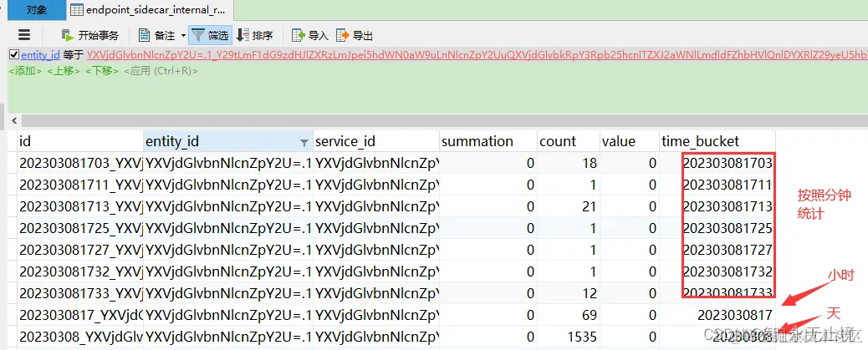Select id cell 202303081703_YXVj
This screenshot has width=868, height=350.
pos(80,163)
